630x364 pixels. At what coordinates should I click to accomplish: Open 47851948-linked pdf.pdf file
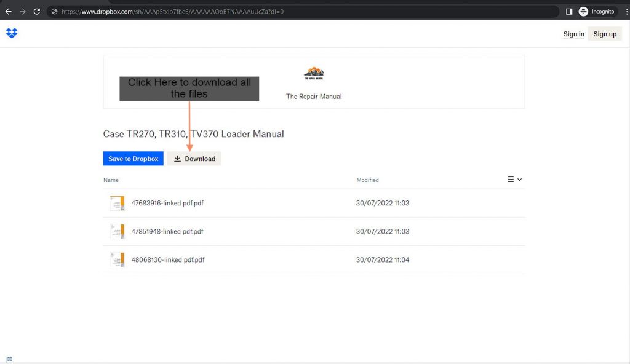[167, 231]
